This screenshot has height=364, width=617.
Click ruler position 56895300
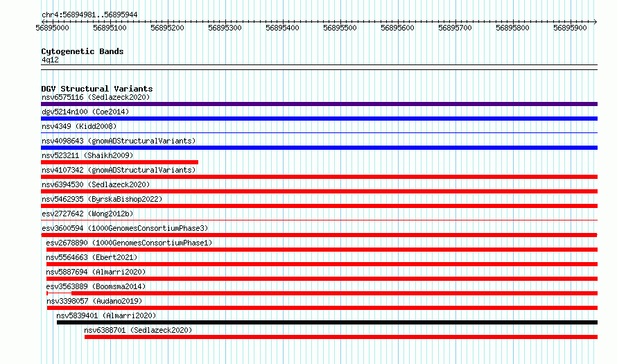point(225,28)
